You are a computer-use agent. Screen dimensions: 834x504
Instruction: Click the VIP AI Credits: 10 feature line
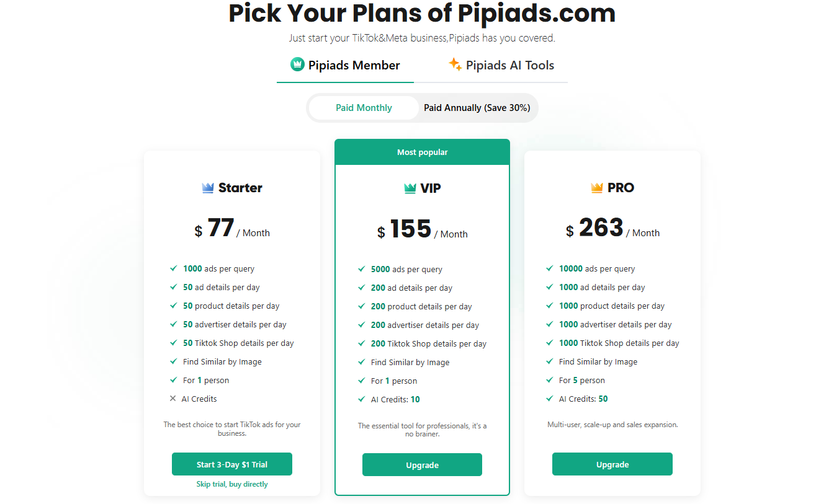coord(389,399)
